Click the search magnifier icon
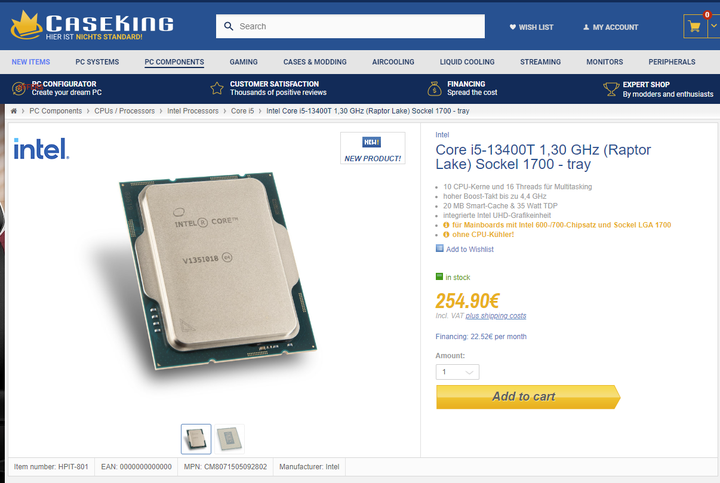720x483 pixels. tap(228, 26)
